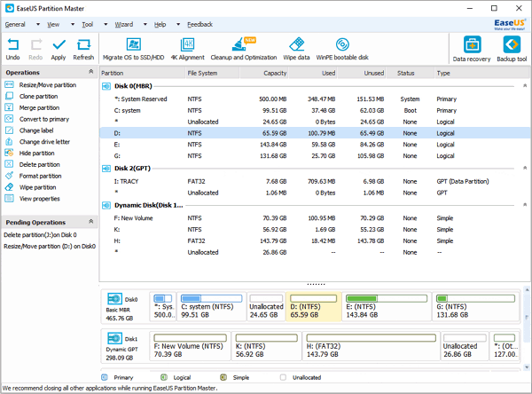The height and width of the screenshot is (394, 532).
Task: Select the E: partition row
Action: pos(315,145)
